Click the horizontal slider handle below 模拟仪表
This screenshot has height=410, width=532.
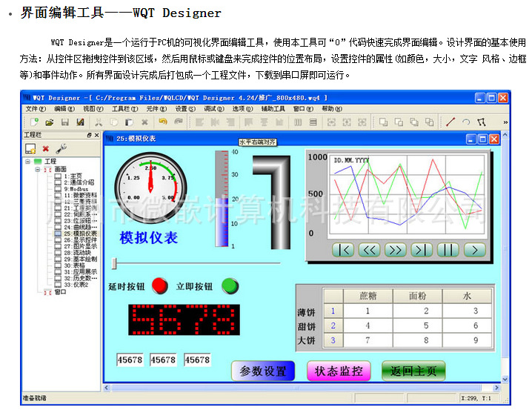pos(115,262)
